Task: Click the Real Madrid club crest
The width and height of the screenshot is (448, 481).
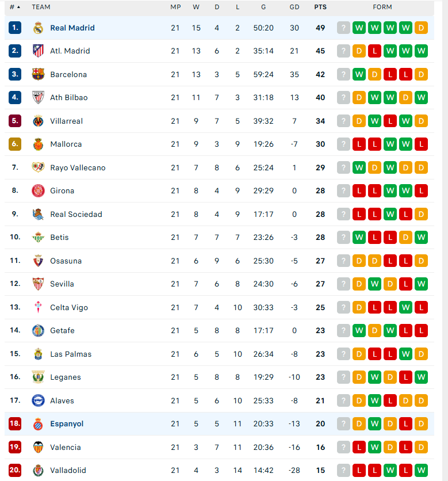Action: tap(38, 28)
